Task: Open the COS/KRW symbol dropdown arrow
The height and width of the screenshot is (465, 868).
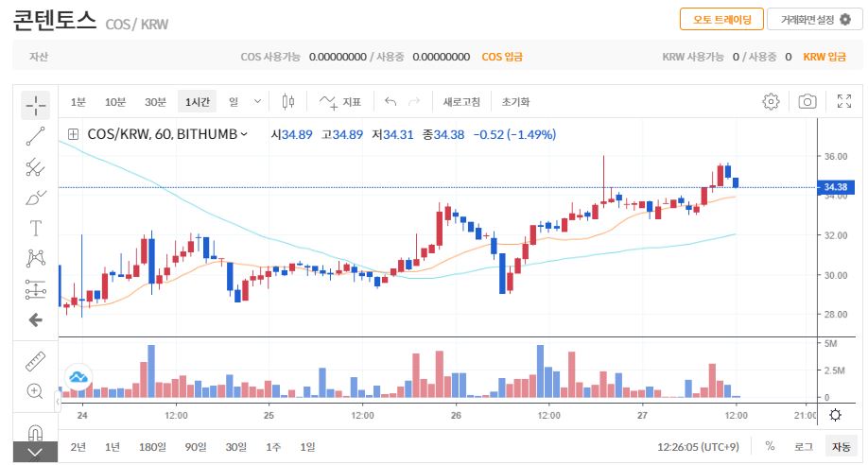Action: [244, 134]
